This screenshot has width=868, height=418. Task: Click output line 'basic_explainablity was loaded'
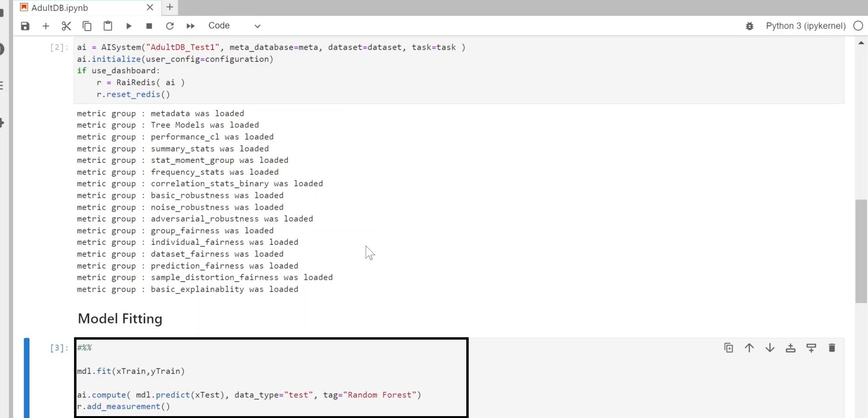(188, 289)
